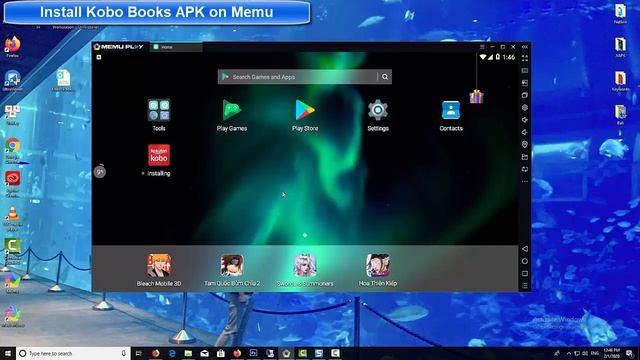Open the bottom list menu icon in sidebar
The width and height of the screenshot is (640, 360).
tap(525, 286)
